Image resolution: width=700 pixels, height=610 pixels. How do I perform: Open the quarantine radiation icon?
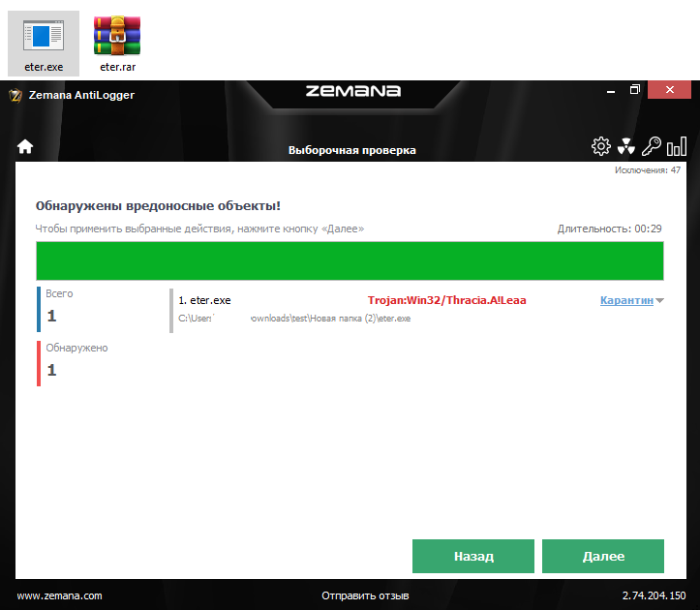click(x=625, y=146)
